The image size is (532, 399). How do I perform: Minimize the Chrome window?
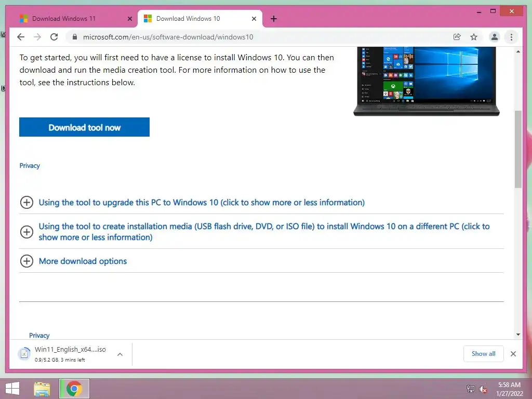pyautogui.click(x=479, y=11)
